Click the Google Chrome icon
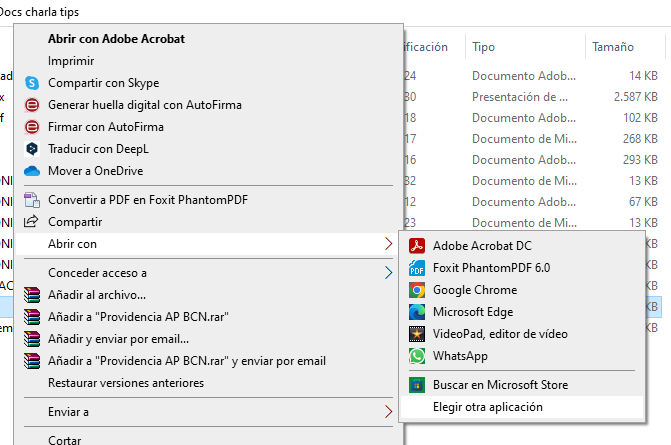 (417, 290)
